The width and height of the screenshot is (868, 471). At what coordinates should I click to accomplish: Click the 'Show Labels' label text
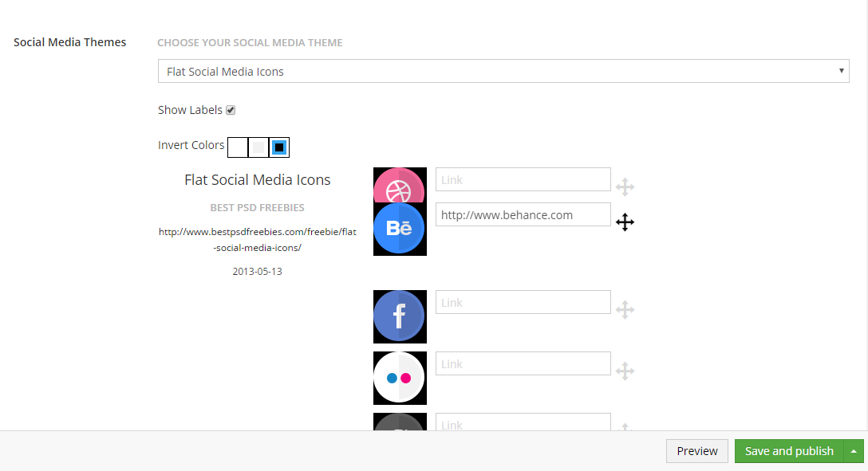[190, 110]
